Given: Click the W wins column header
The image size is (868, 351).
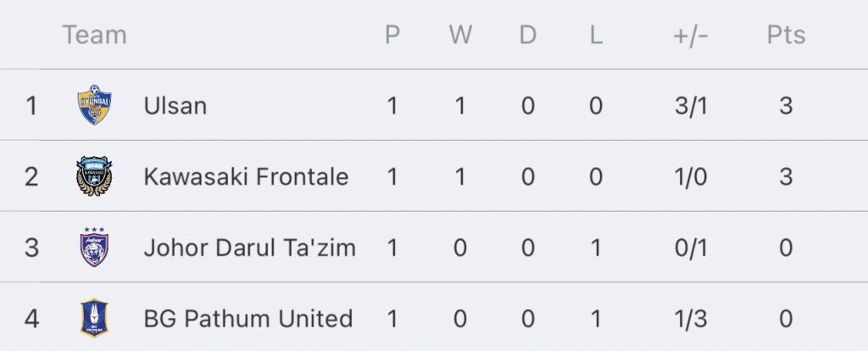Looking at the screenshot, I should (x=460, y=34).
